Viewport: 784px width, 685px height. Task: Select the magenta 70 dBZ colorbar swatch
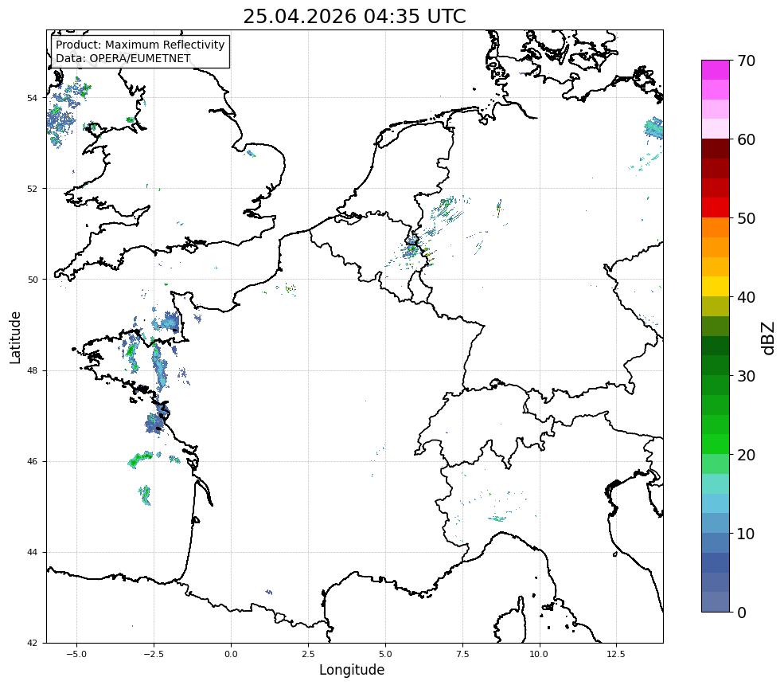(x=715, y=70)
